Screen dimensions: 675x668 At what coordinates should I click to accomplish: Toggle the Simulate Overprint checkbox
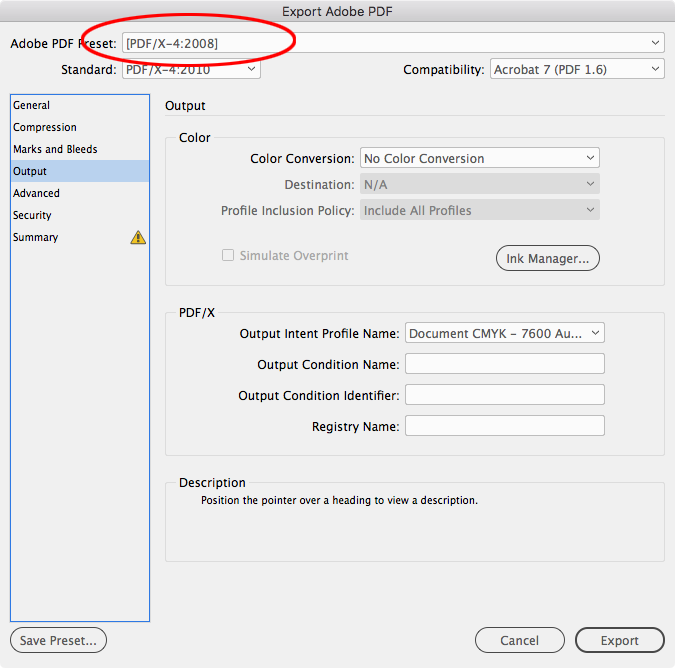click(x=228, y=255)
